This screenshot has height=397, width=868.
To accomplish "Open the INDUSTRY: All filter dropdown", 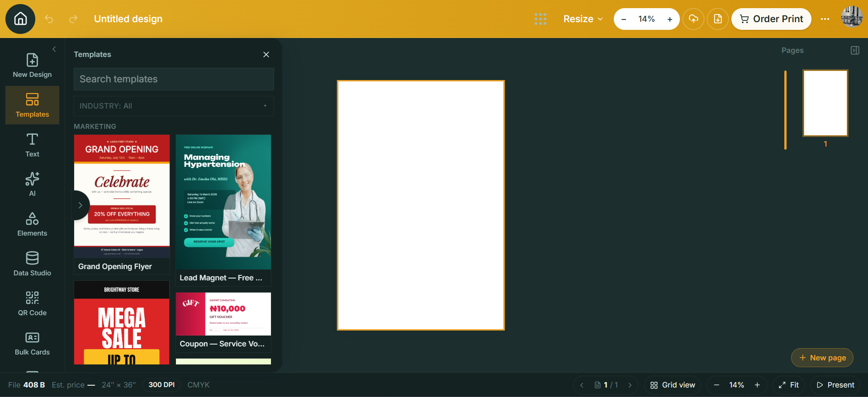I will coord(174,106).
